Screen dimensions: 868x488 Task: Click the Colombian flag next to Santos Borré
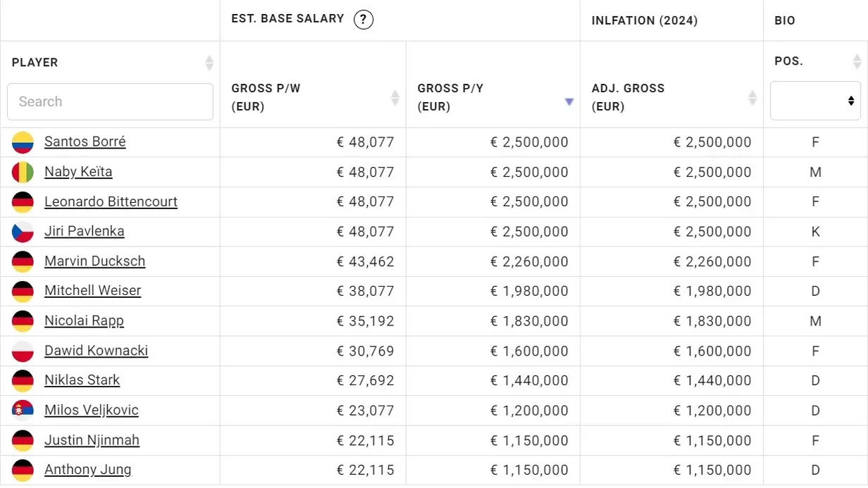pyautogui.click(x=23, y=142)
